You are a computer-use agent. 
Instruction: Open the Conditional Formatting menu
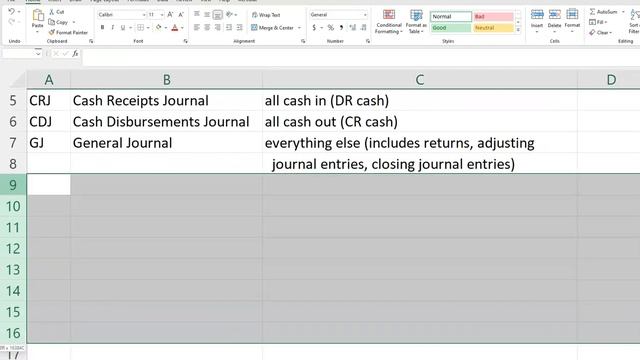389,22
